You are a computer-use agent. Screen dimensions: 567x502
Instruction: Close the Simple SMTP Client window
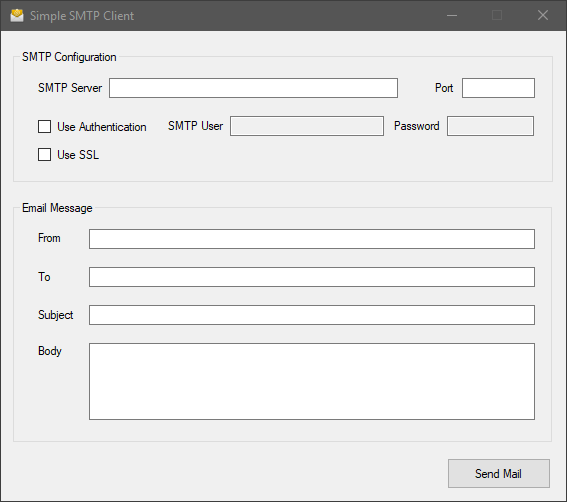coord(543,15)
